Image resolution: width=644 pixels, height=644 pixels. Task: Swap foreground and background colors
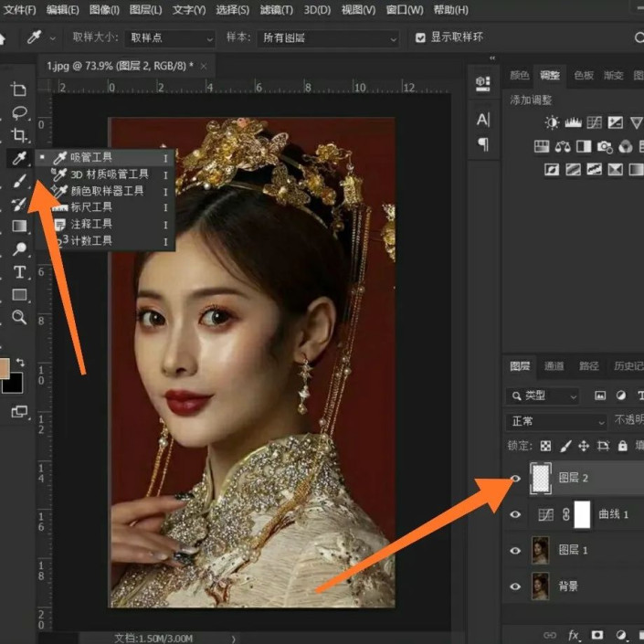click(20, 362)
